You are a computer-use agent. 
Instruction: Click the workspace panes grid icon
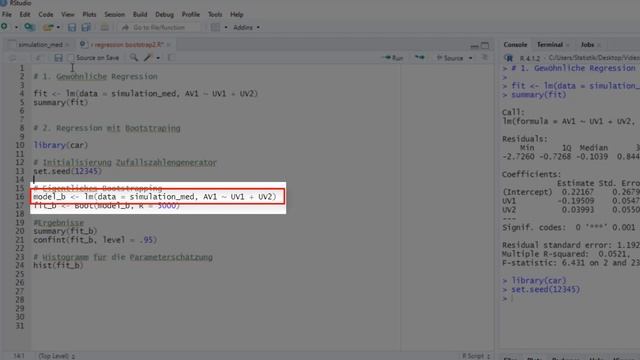pos(215,27)
